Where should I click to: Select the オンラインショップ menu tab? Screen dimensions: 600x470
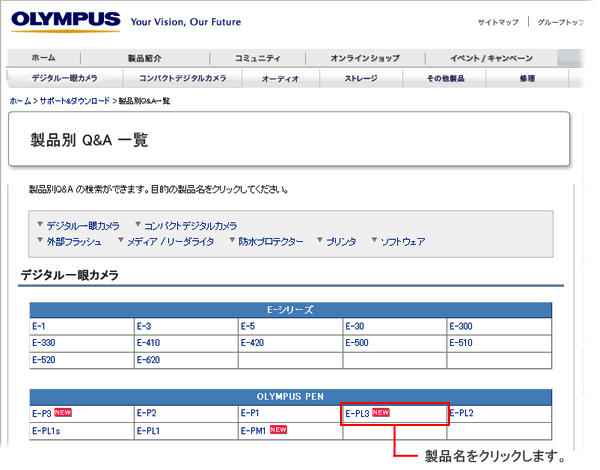point(365,58)
